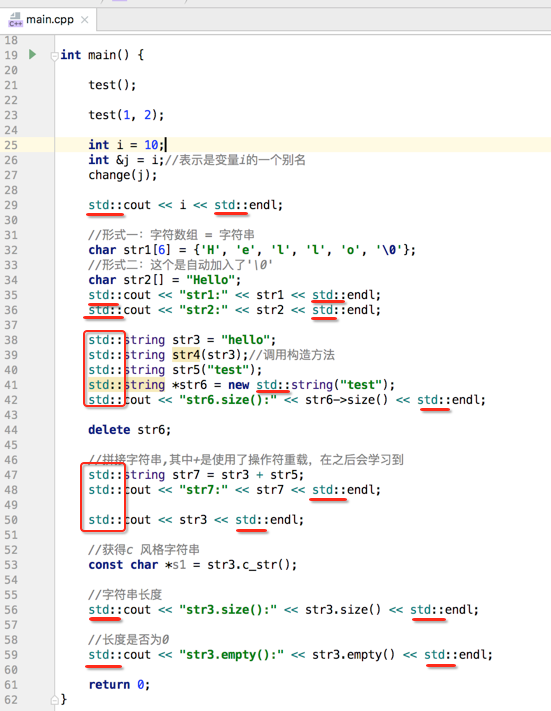Click line number 25 in the gutter

[11, 145]
